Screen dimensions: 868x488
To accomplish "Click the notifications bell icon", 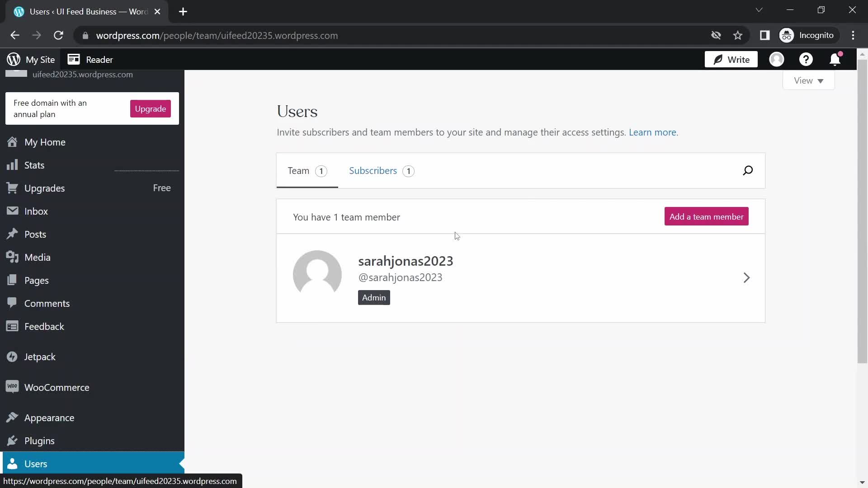I will pos(835,59).
